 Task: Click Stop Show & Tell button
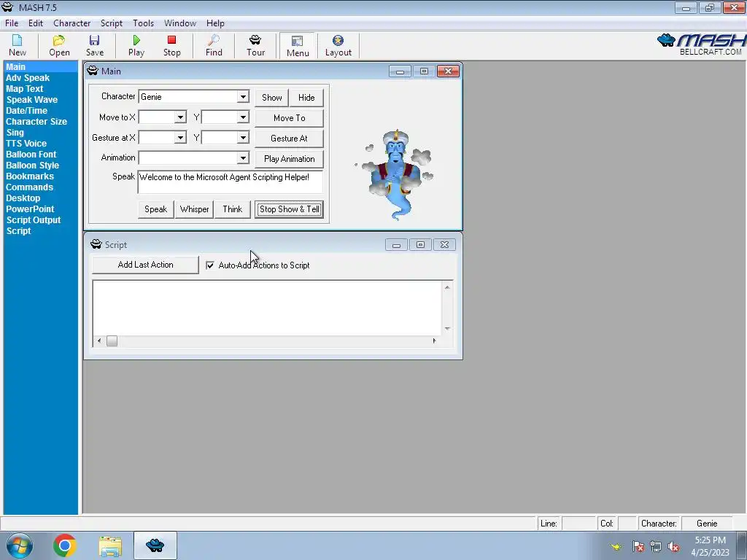click(289, 209)
